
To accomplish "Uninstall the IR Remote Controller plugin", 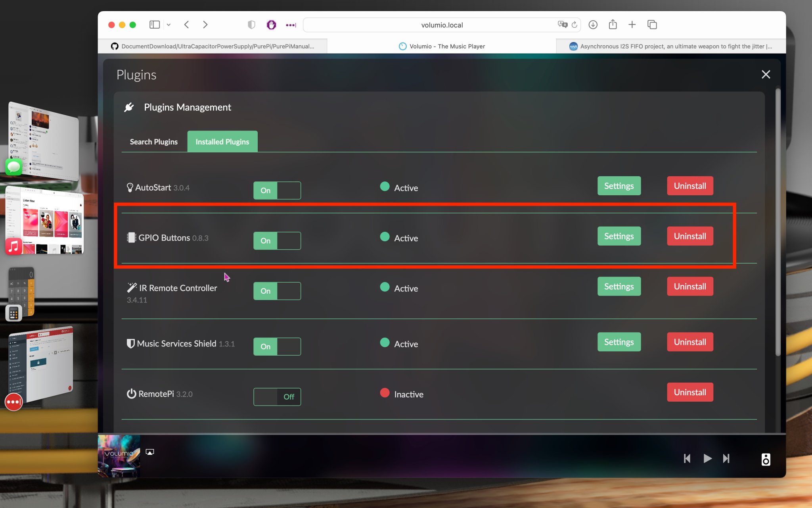I will tap(690, 286).
